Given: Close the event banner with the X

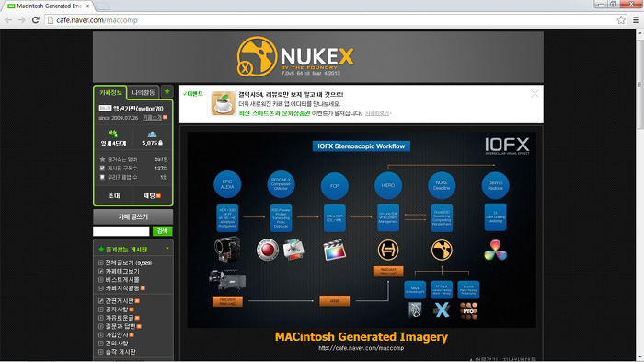Looking at the screenshot, I should pos(535,94).
